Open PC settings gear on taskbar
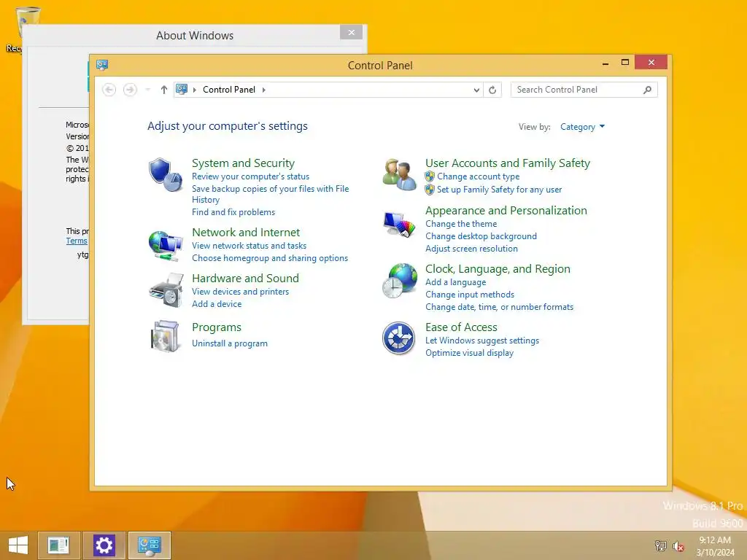Viewport: 747px width, 560px height. [104, 545]
